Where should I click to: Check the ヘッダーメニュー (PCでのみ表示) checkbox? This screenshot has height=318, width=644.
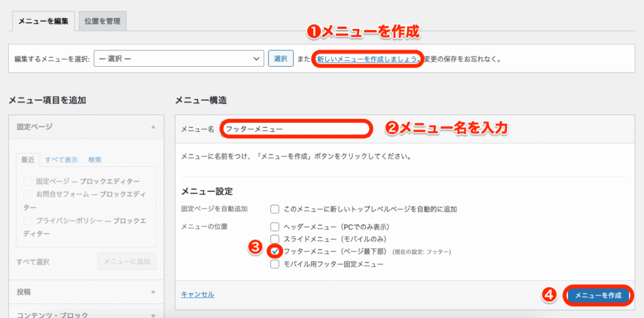click(x=275, y=227)
